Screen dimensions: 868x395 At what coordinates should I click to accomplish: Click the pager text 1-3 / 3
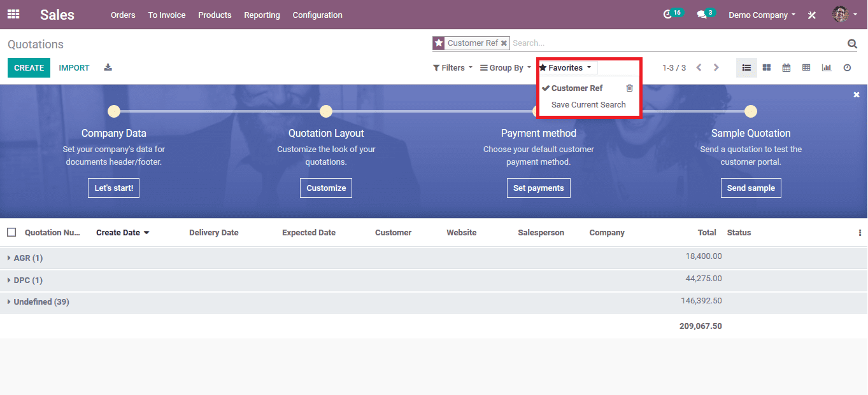click(x=674, y=67)
